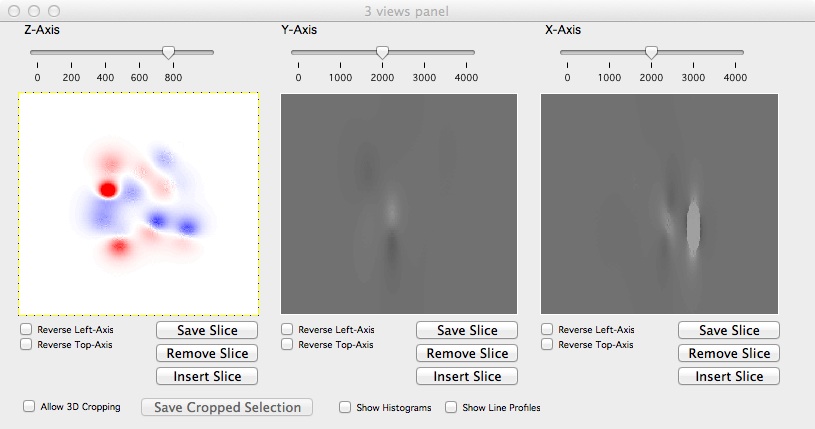Image resolution: width=815 pixels, height=429 pixels.
Task: Turn on Show Histograms option
Action: click(x=345, y=407)
